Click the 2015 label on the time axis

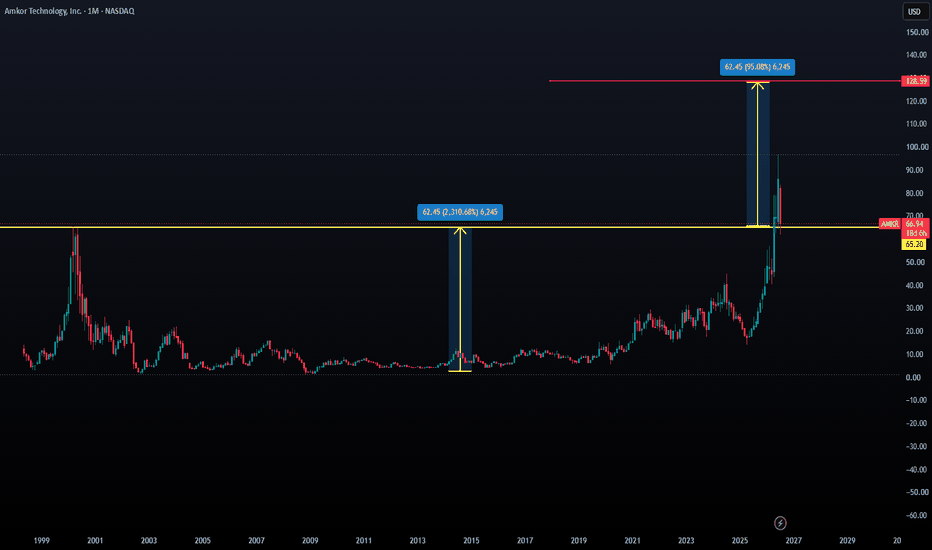pos(471,540)
